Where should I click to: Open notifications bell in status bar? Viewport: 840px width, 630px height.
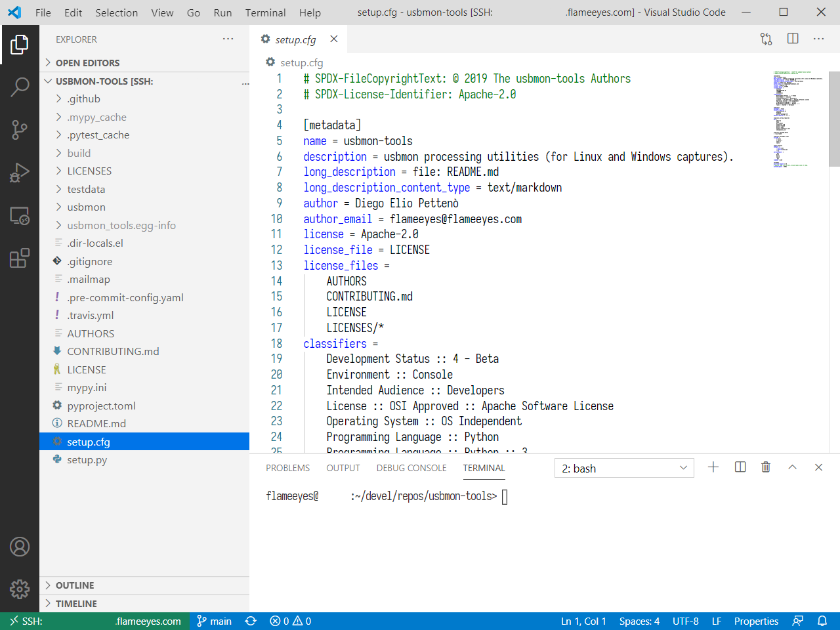pyautogui.click(x=822, y=621)
